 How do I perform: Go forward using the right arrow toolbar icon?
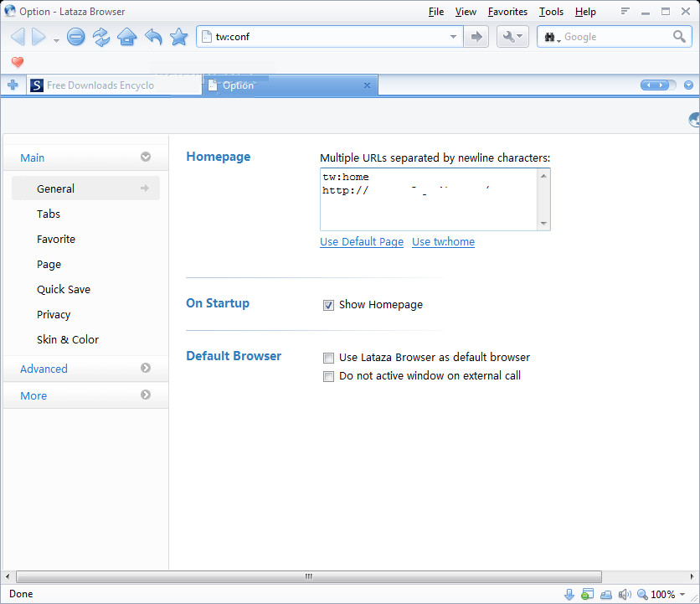coord(39,37)
